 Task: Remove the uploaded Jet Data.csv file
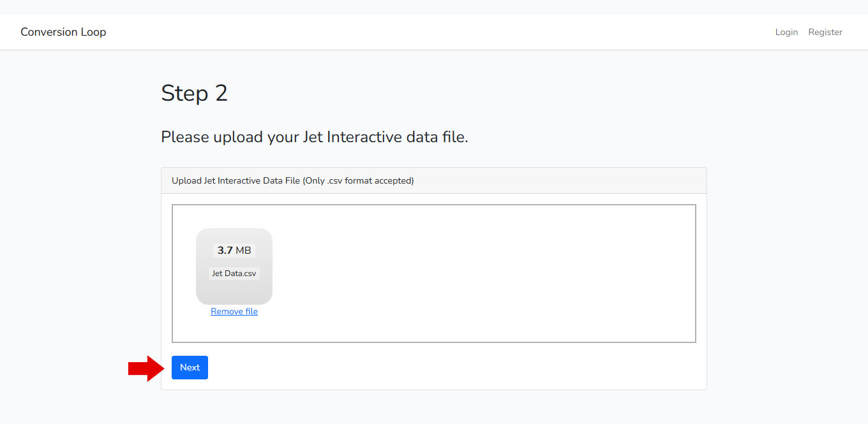[x=234, y=312]
